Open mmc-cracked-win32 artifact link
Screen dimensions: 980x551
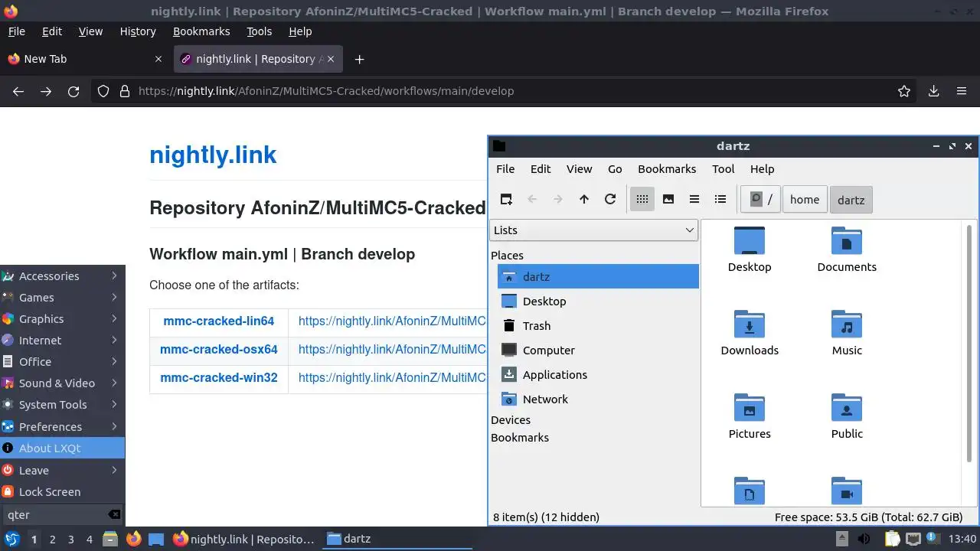(218, 377)
